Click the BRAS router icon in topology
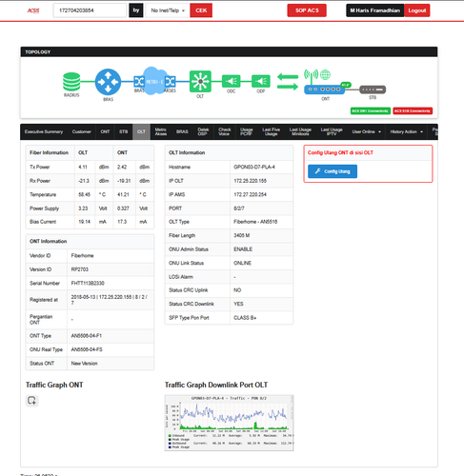 108,82
